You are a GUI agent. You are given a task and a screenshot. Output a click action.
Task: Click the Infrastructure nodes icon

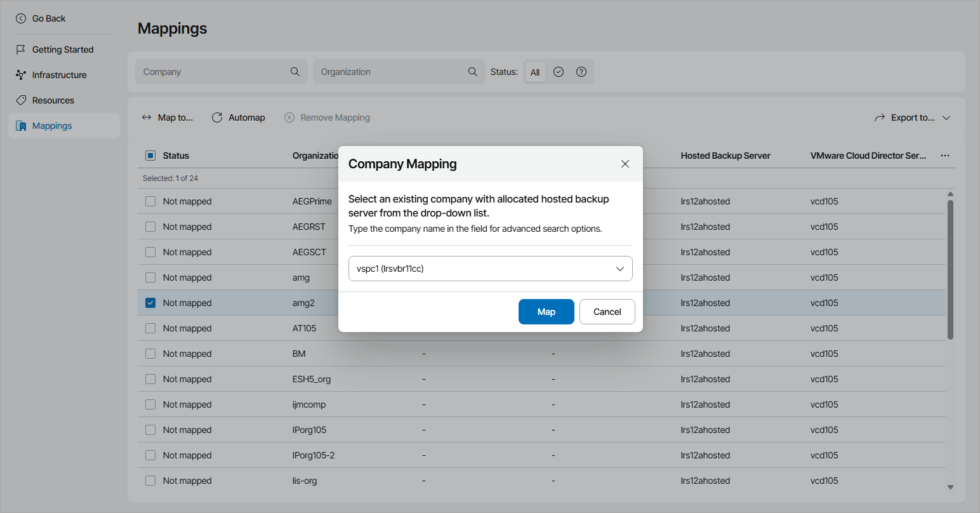point(21,75)
